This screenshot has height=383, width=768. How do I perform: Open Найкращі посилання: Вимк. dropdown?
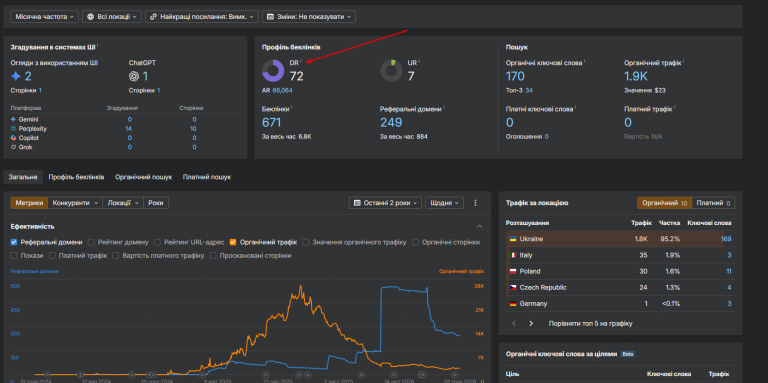[x=201, y=17]
